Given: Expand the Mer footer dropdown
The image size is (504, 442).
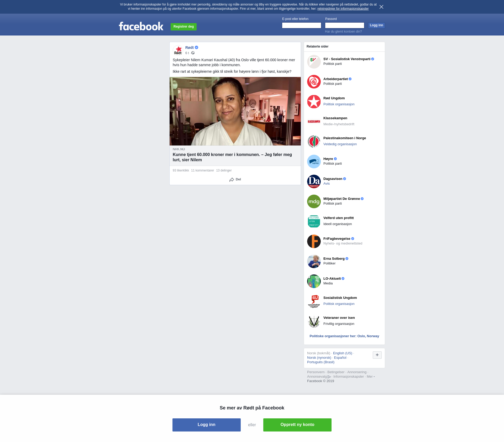Looking at the screenshot, I should pos(371,377).
